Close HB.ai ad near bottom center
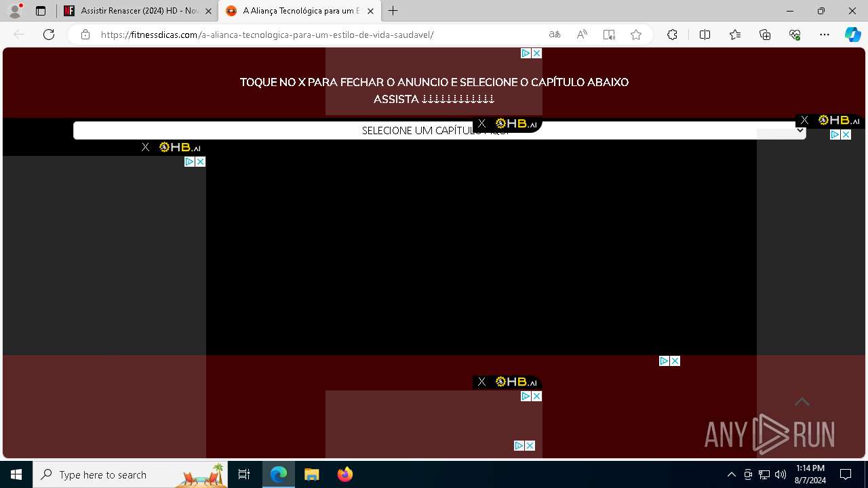This screenshot has height=488, width=868. pos(481,382)
